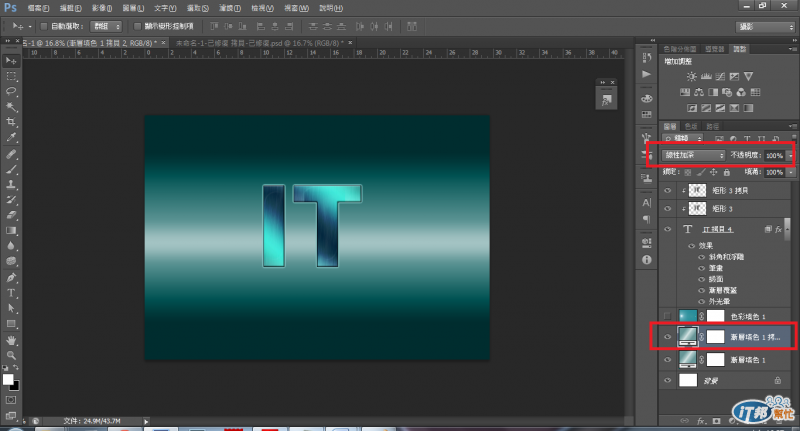Hide the 矩形 3 layer

667,209
